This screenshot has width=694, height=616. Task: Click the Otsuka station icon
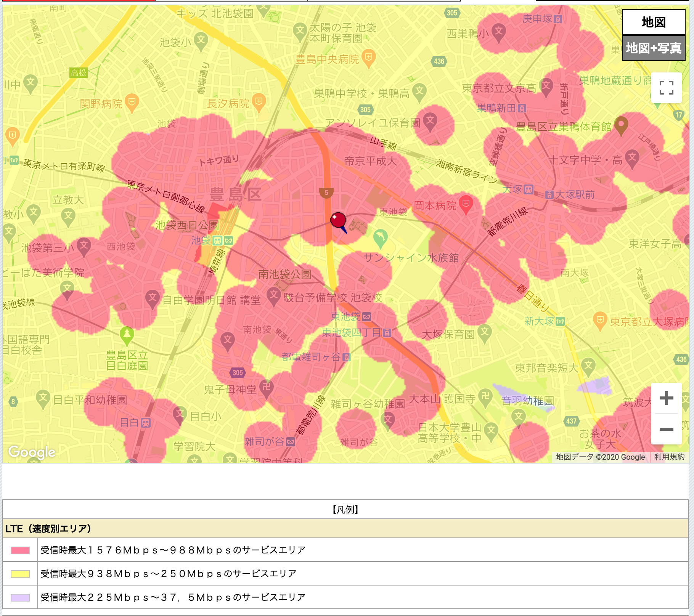click(x=529, y=189)
